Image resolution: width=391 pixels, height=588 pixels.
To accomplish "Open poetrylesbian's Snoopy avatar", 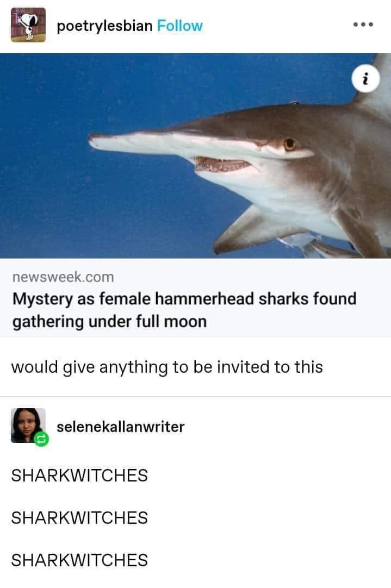I will pyautogui.click(x=28, y=25).
